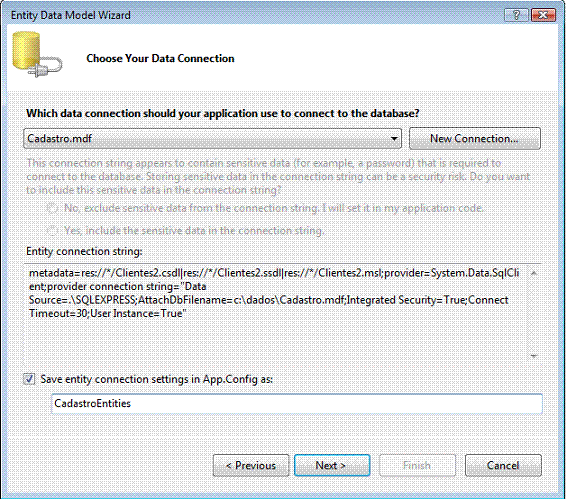Cancel the wizard
This screenshot has height=499, width=567.
[503, 465]
